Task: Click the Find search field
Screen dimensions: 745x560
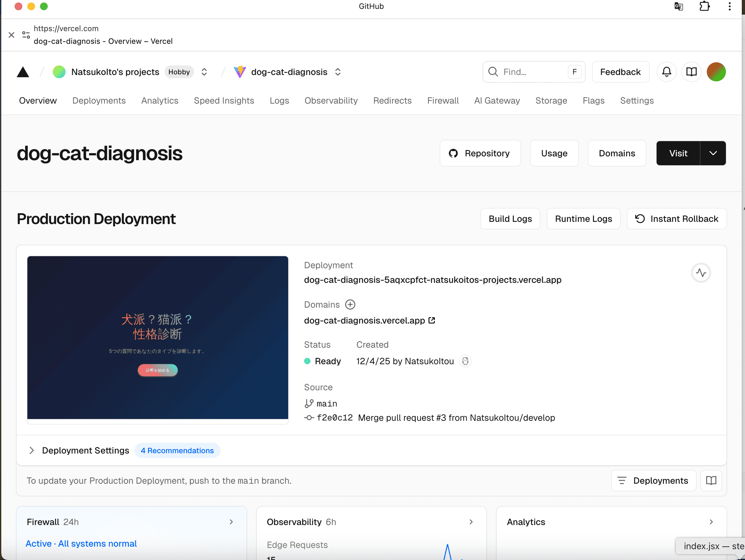Action: (x=533, y=72)
